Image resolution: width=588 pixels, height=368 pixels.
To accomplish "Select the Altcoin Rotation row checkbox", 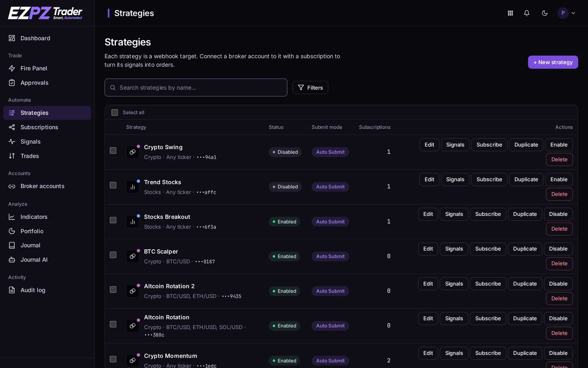I will tap(113, 324).
